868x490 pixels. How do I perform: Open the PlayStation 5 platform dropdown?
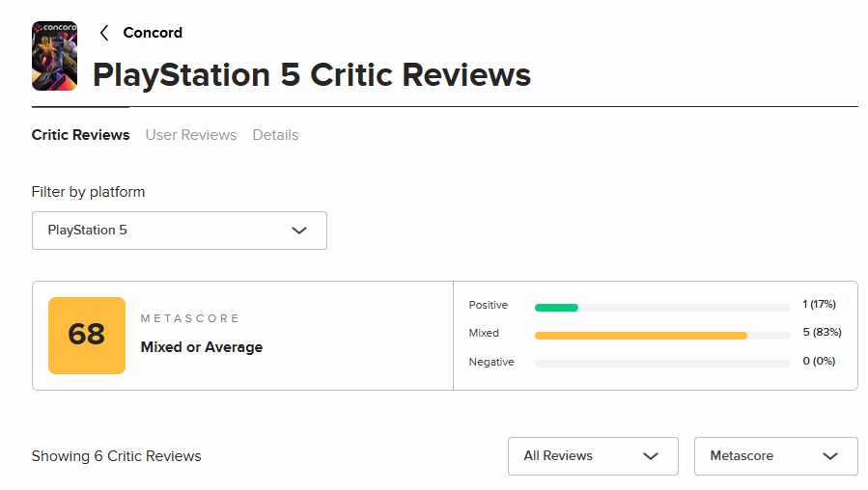click(x=179, y=231)
